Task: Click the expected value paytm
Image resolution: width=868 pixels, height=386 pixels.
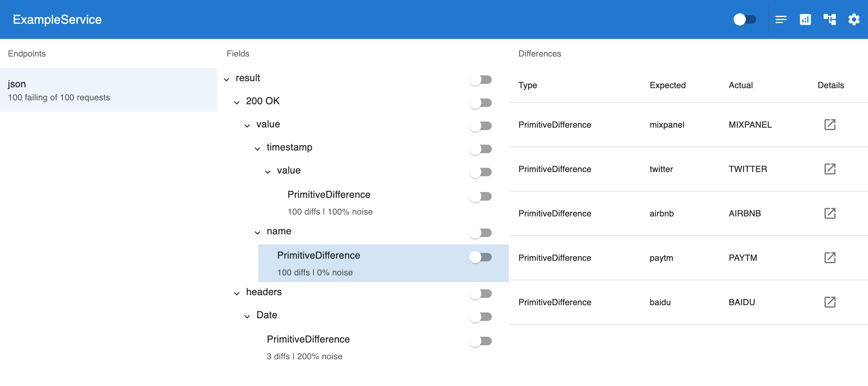Action: point(661,258)
